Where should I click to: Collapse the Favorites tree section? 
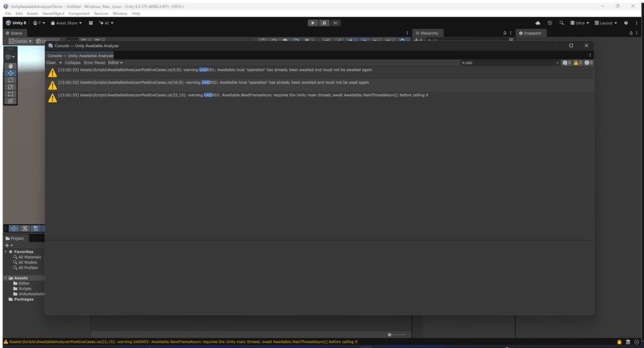(6, 251)
